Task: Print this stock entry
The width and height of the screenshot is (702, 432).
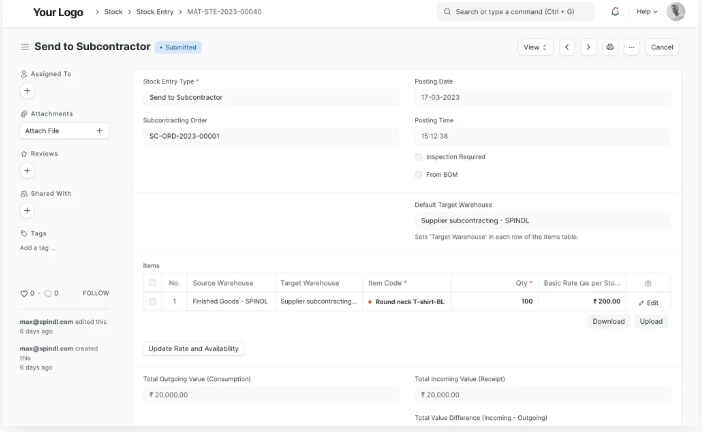Action: coord(610,47)
